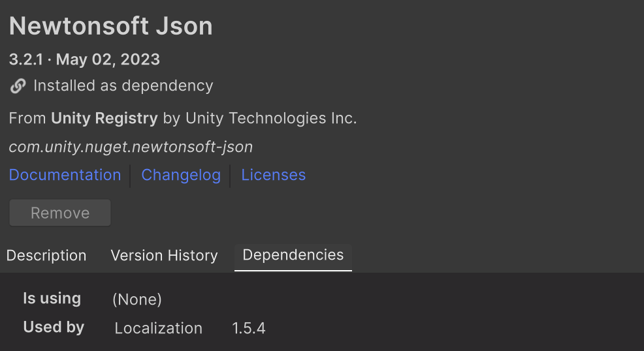Click the Remove button
Image resolution: width=644 pixels, height=351 pixels.
click(x=60, y=213)
